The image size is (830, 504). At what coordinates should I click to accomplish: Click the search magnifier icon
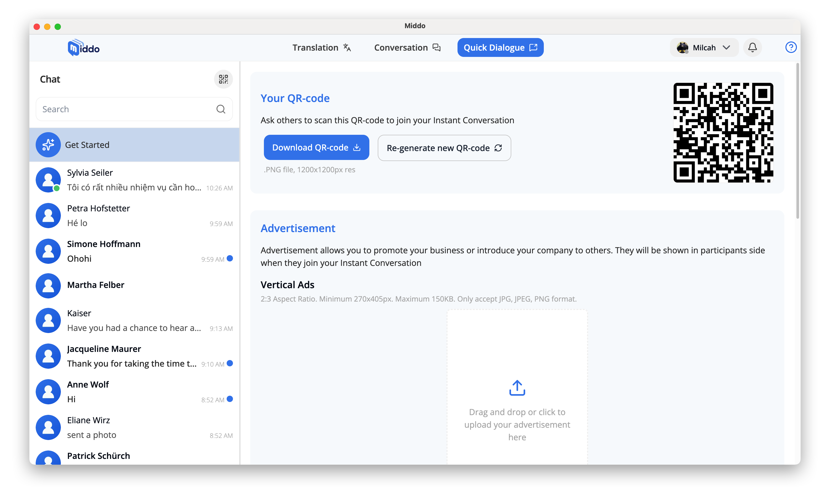(221, 109)
